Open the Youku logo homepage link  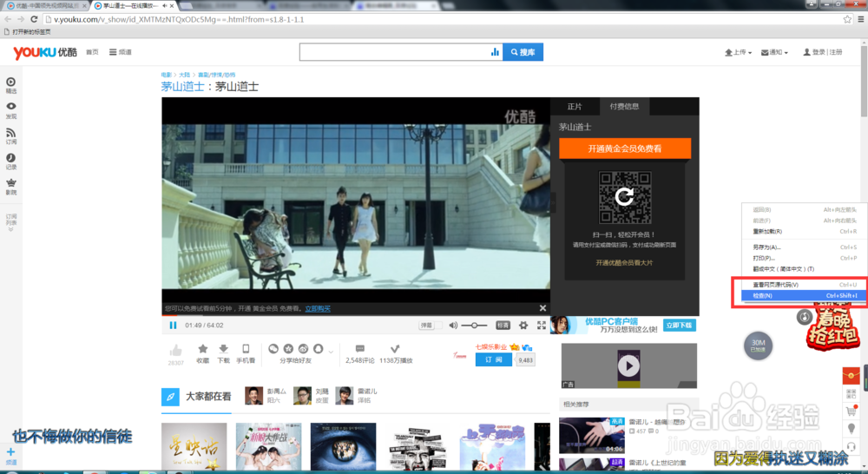pos(45,52)
